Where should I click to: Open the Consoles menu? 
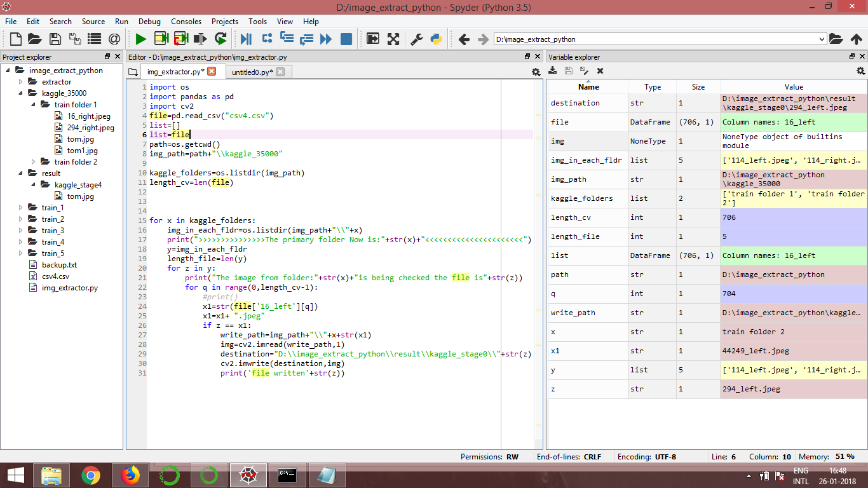coord(186,21)
